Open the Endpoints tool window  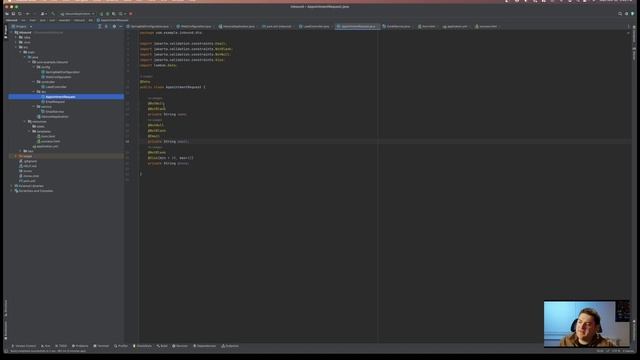[x=230, y=346]
